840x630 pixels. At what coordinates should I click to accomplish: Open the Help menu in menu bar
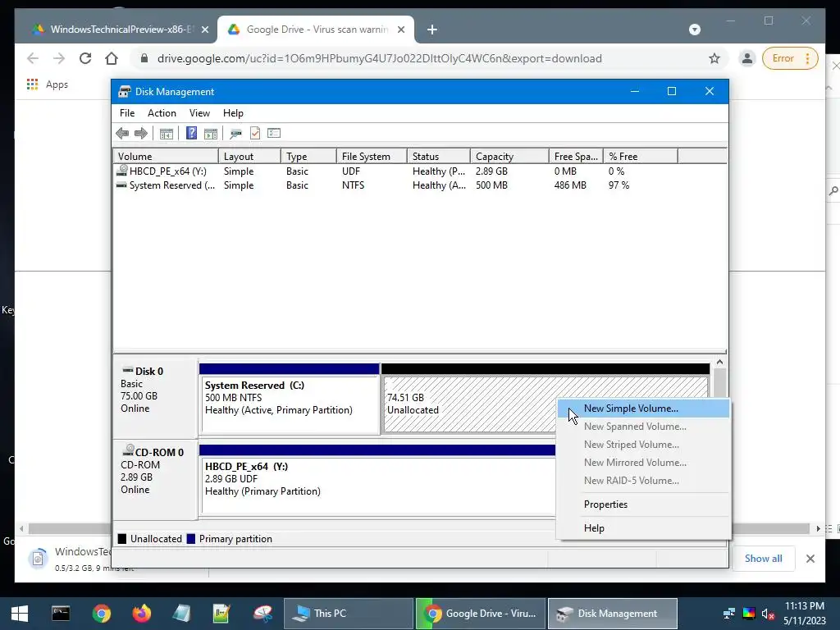tap(233, 113)
